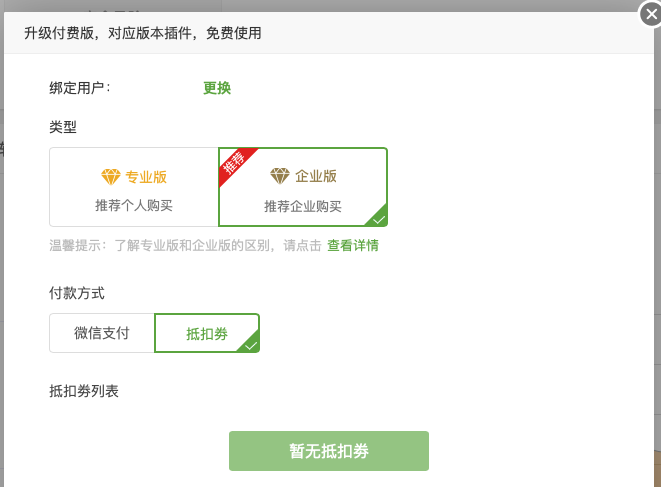Choose the 企业版 title text
The height and width of the screenshot is (487, 661).
pos(316,176)
